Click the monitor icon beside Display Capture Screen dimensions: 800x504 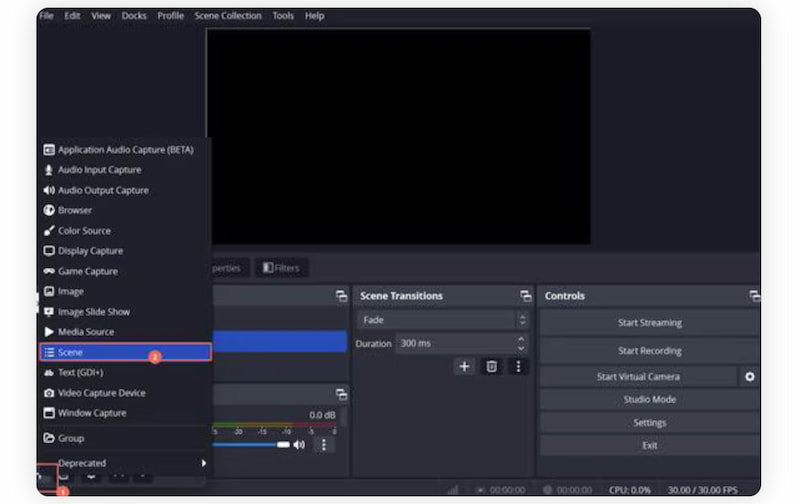tap(49, 251)
